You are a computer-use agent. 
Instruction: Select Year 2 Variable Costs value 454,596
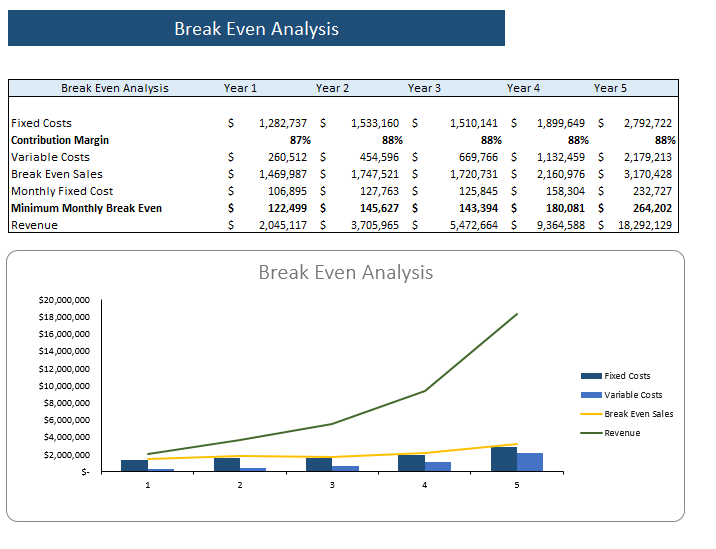point(379,157)
